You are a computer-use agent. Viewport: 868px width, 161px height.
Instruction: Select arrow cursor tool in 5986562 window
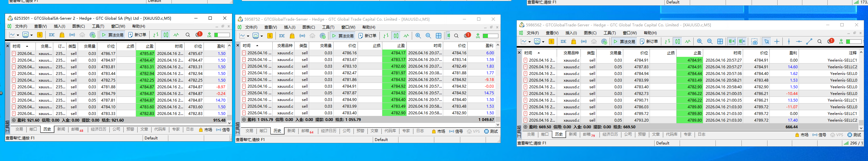coord(767,42)
